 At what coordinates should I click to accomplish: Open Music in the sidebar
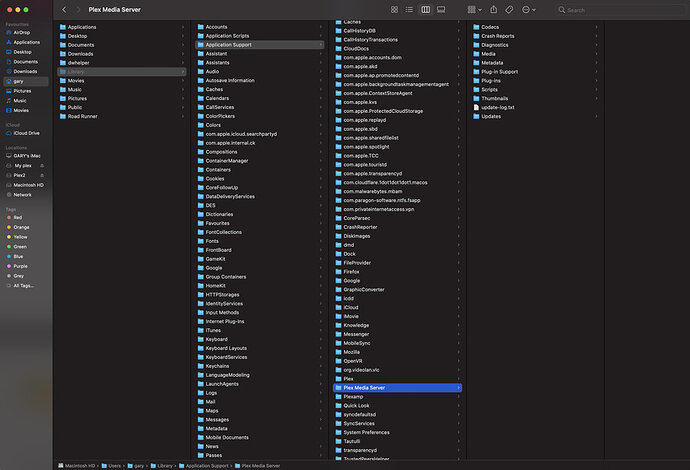(x=20, y=101)
